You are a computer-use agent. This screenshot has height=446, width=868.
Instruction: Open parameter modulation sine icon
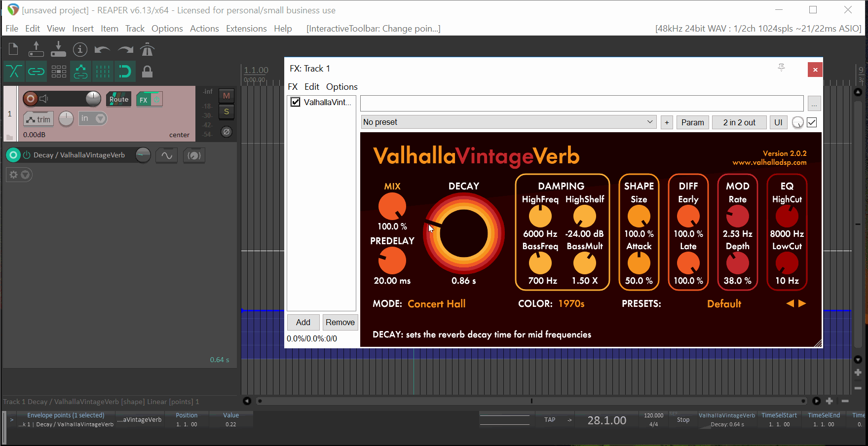click(167, 155)
